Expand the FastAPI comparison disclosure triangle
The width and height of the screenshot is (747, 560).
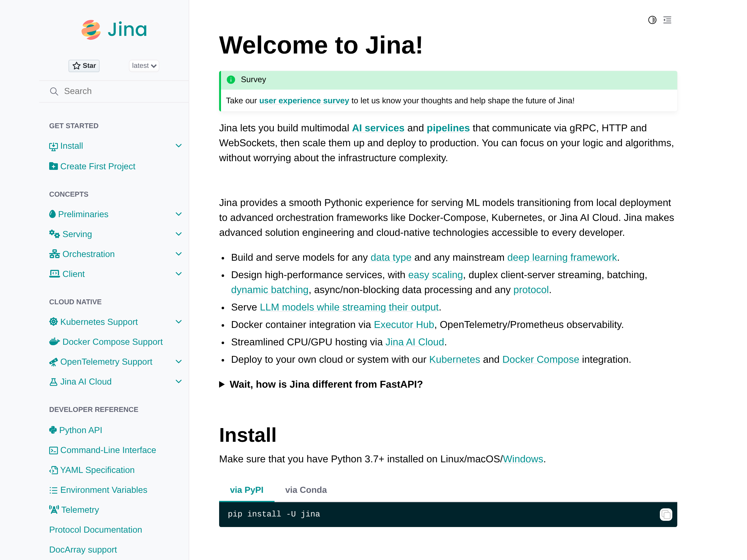[x=222, y=385]
